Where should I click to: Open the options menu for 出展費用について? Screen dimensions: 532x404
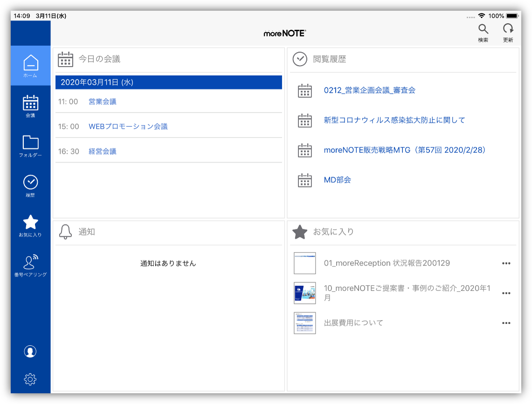506,322
